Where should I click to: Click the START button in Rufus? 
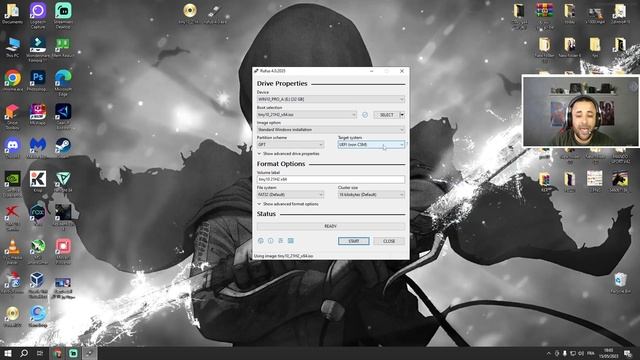click(x=353, y=241)
